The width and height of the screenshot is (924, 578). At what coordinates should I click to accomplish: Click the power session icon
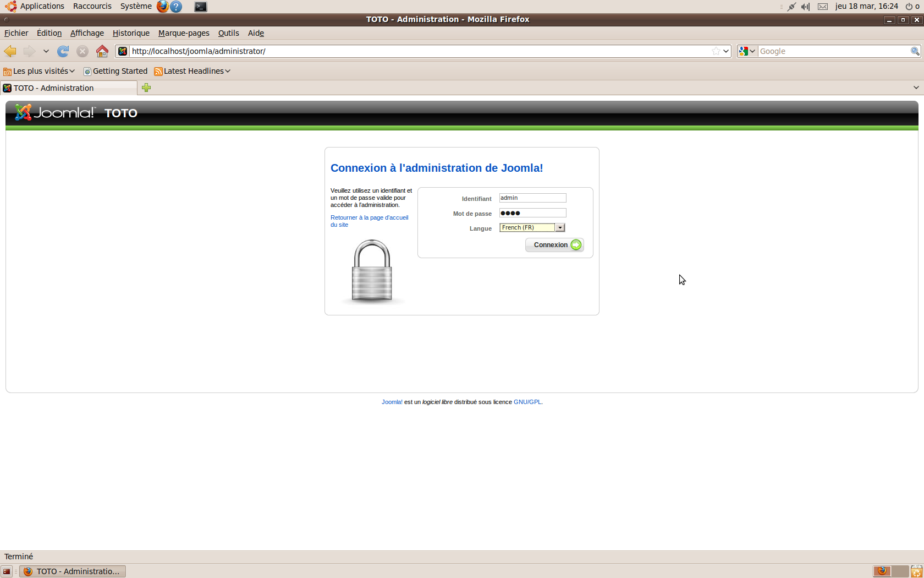909,7
